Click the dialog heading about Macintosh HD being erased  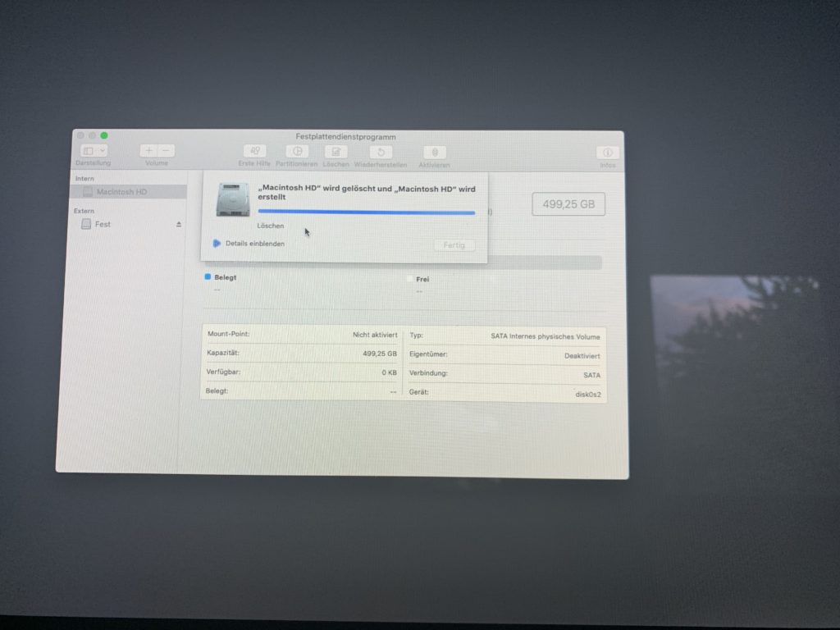(367, 193)
